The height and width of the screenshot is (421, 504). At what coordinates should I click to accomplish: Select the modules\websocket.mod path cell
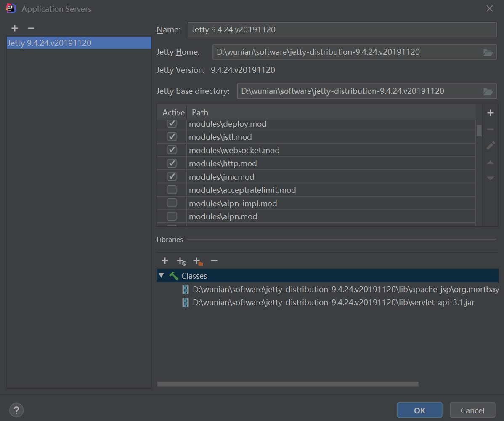[x=331, y=150]
